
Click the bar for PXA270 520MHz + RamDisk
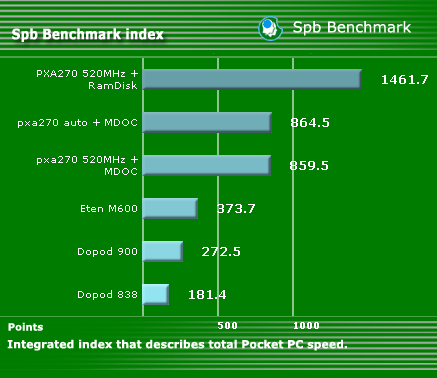[252, 79]
